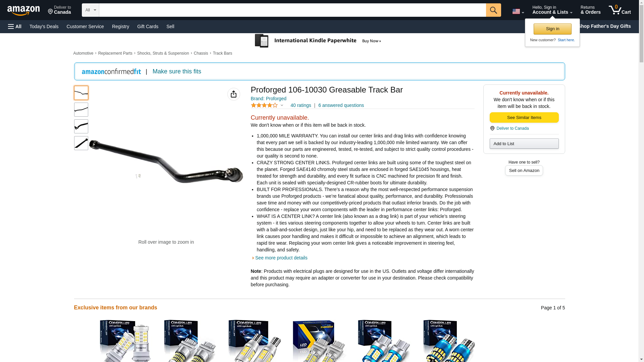The width and height of the screenshot is (644, 362).
Task: Expand the search category All dropdown
Action: [91, 10]
